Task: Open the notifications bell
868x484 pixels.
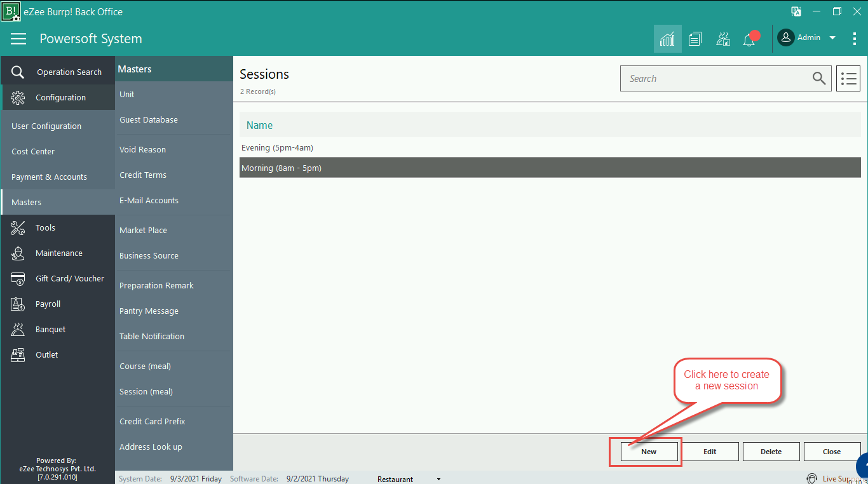Action: (x=750, y=39)
